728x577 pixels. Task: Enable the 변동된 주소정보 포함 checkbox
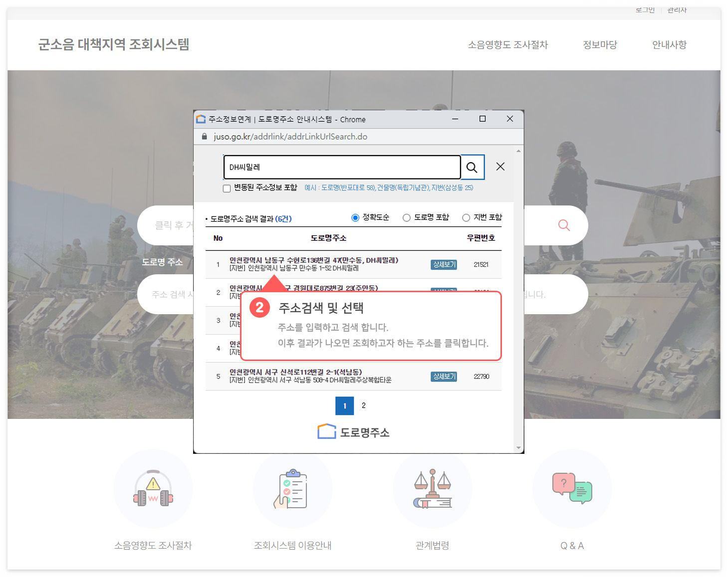tap(227, 188)
